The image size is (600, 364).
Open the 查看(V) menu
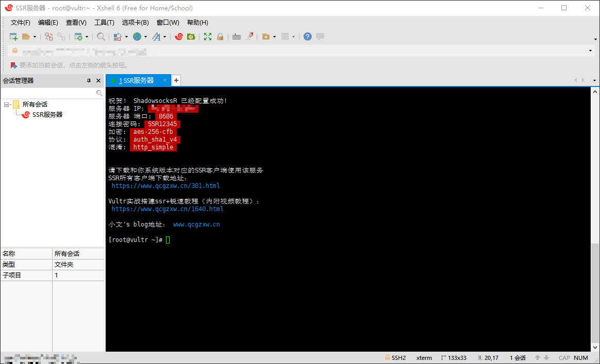(76, 23)
